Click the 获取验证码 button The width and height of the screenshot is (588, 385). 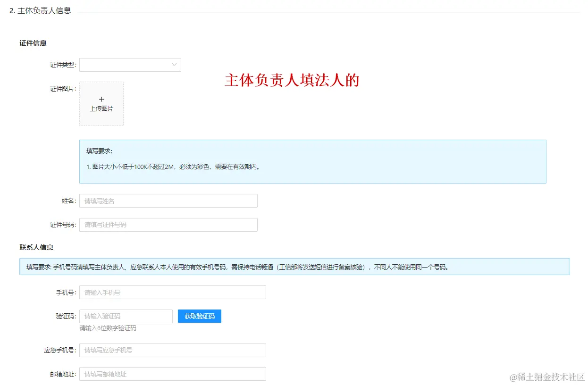[200, 316]
